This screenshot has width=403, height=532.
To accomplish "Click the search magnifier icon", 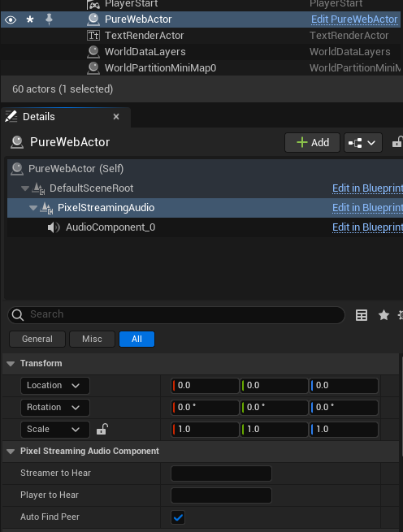I will click(18, 315).
